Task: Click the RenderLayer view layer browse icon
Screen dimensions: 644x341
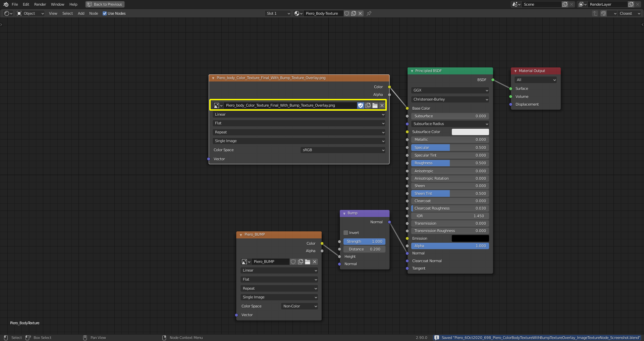Action: coord(583,4)
